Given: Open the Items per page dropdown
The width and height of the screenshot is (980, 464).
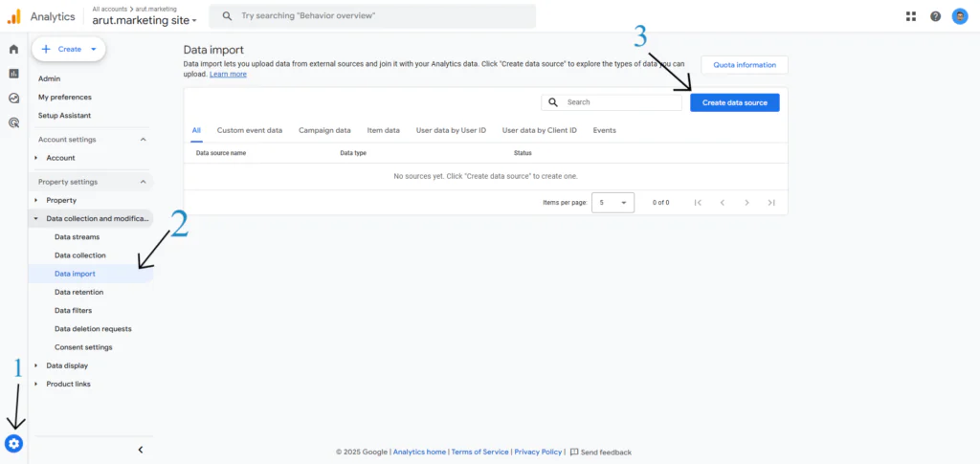Looking at the screenshot, I should tap(612, 203).
